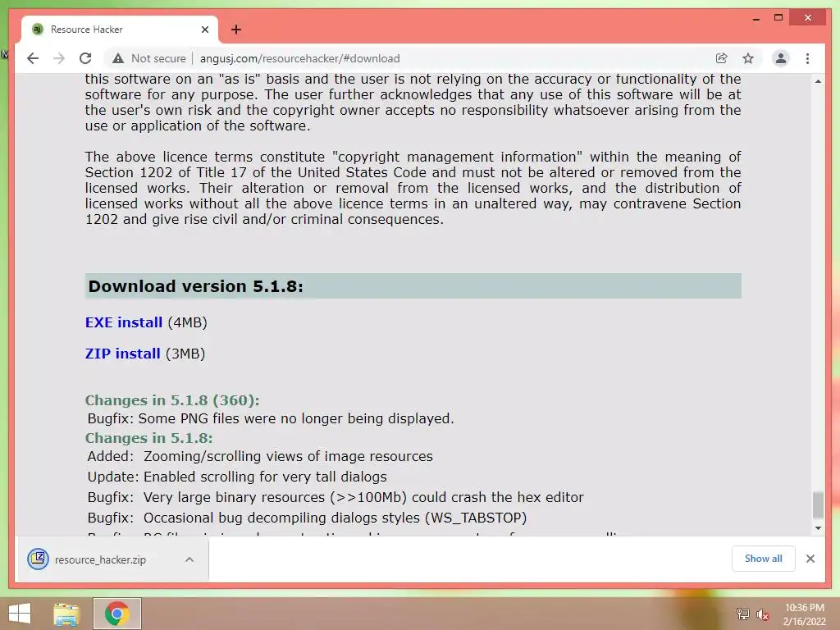
Task: Click the resource_hacker.zip file icon
Action: pyautogui.click(x=38, y=559)
